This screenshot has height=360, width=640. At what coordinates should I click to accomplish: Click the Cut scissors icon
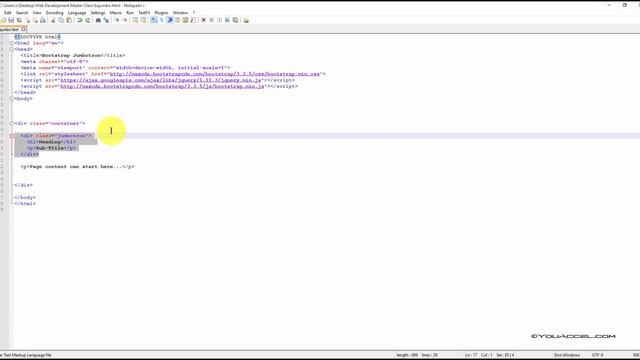(x=53, y=20)
